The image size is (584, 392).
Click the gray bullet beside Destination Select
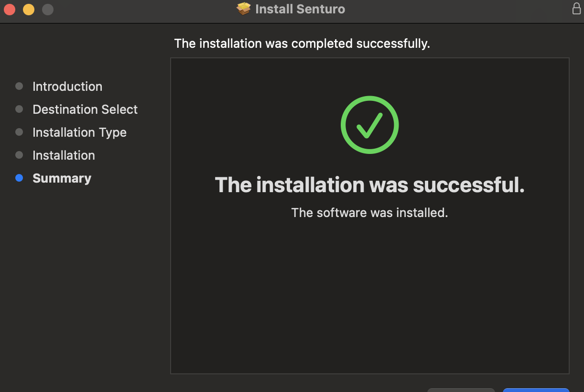point(19,109)
